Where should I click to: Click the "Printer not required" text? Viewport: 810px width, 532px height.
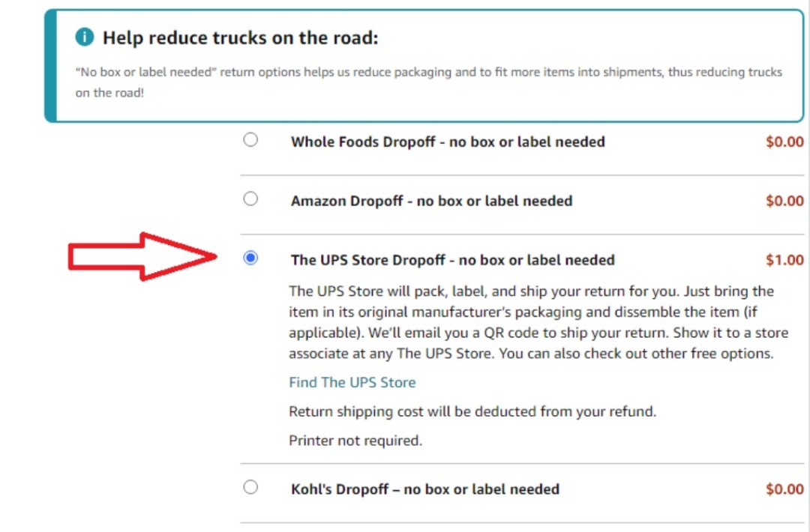coord(355,441)
